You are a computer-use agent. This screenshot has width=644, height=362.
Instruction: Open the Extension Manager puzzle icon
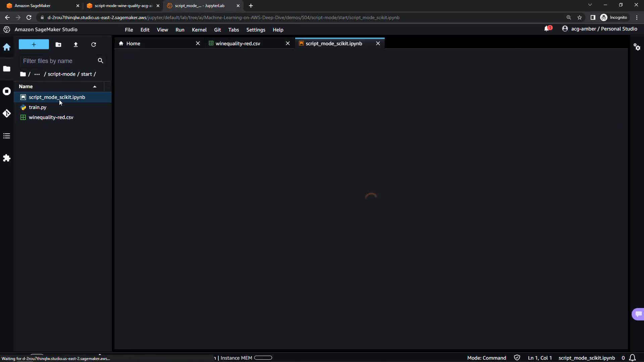point(7,158)
